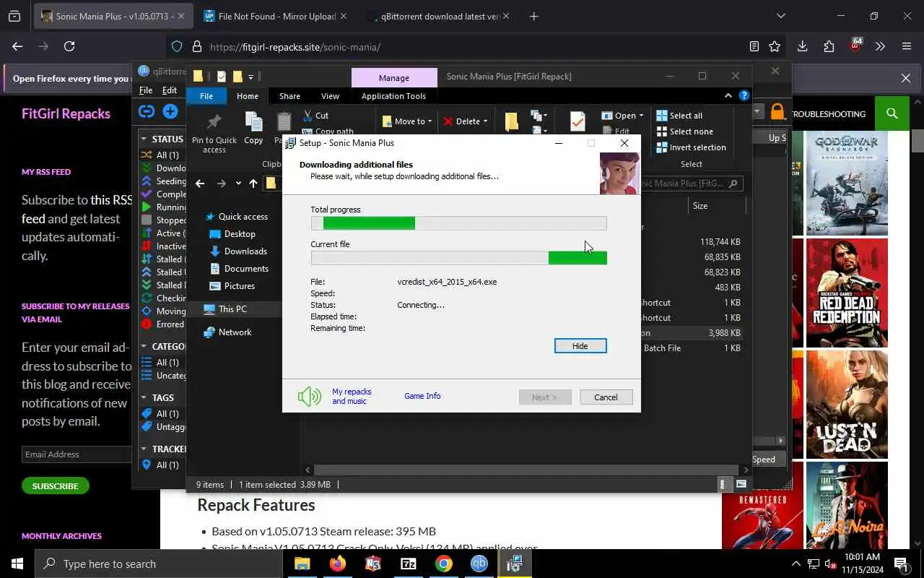Click the orange lock icon in qBittorrent
Viewport: 924px width, 578px height.
[777, 112]
